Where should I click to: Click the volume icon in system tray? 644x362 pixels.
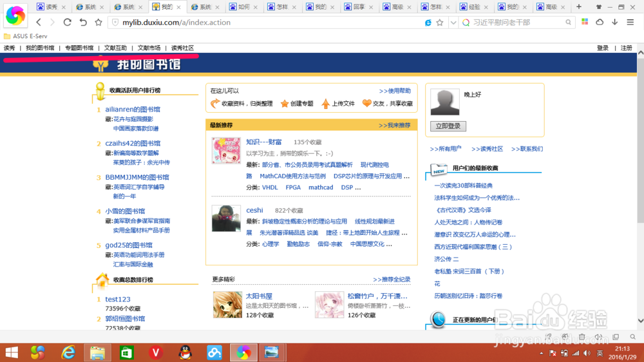(x=587, y=354)
